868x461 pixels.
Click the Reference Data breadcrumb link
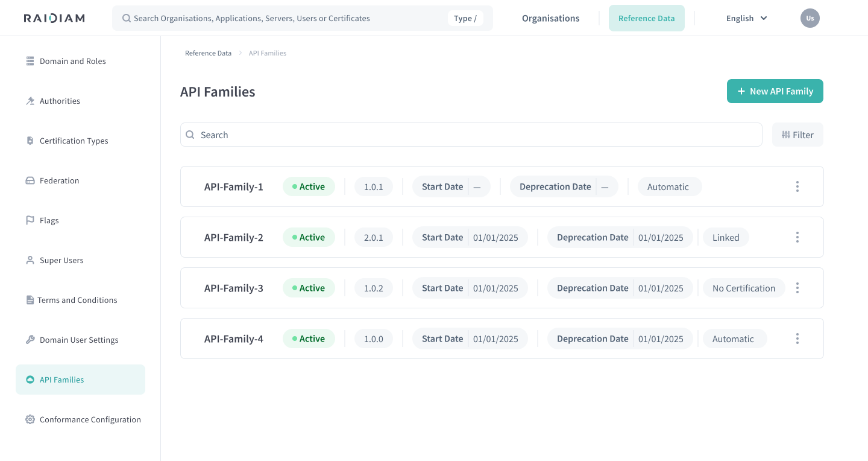pos(208,53)
